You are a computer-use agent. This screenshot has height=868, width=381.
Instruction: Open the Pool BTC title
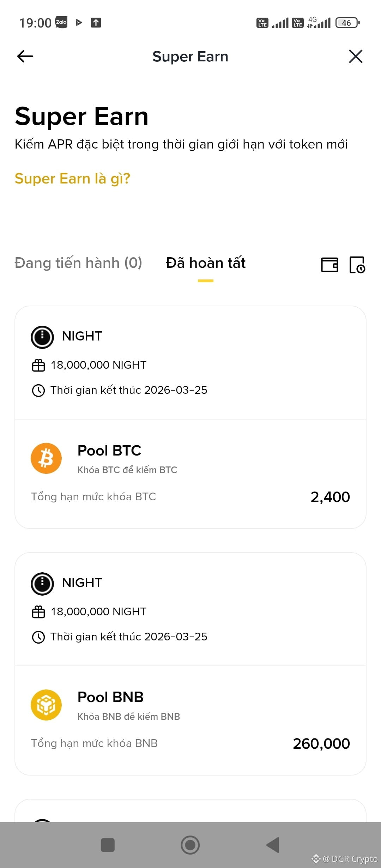click(109, 451)
